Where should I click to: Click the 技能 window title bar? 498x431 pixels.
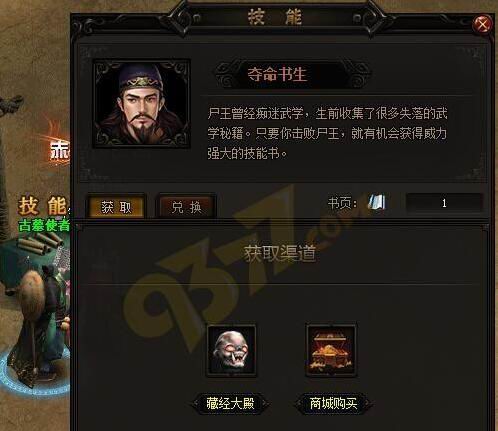(x=275, y=17)
